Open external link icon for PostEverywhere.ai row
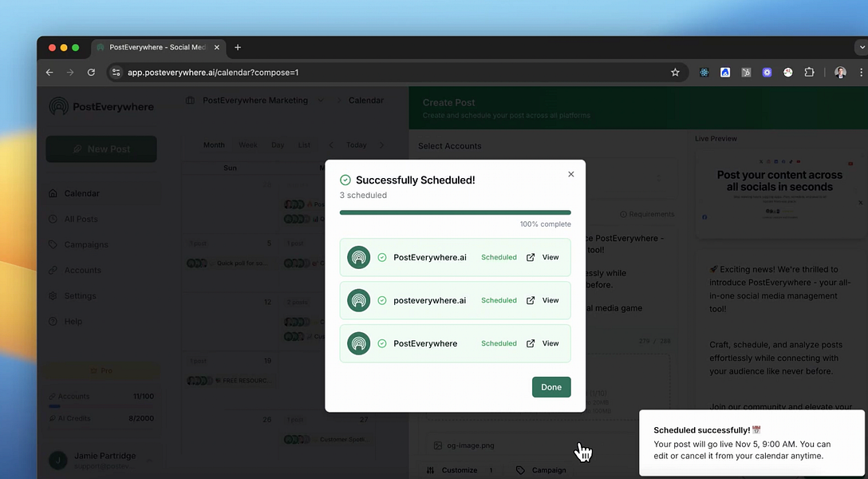Screen dimensions: 868x479 point(531,257)
